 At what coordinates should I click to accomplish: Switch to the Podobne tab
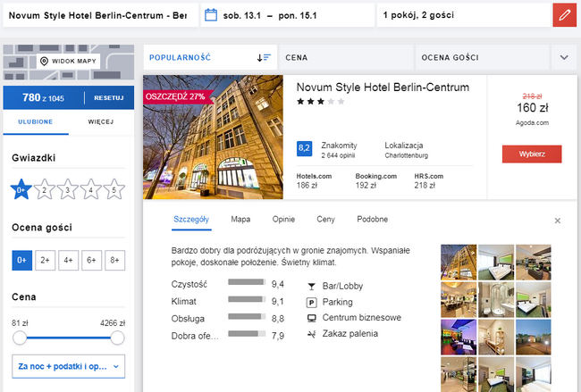(373, 220)
